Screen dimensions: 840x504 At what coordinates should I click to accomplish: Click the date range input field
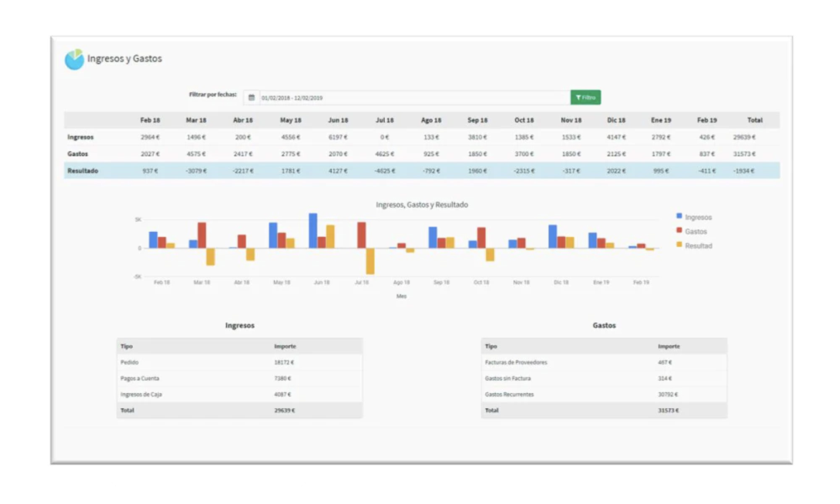pos(414,97)
